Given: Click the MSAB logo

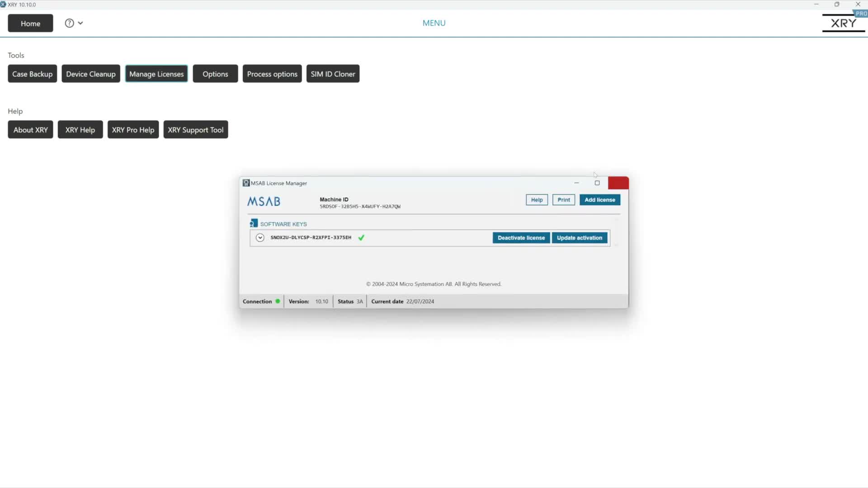Looking at the screenshot, I should tap(264, 202).
